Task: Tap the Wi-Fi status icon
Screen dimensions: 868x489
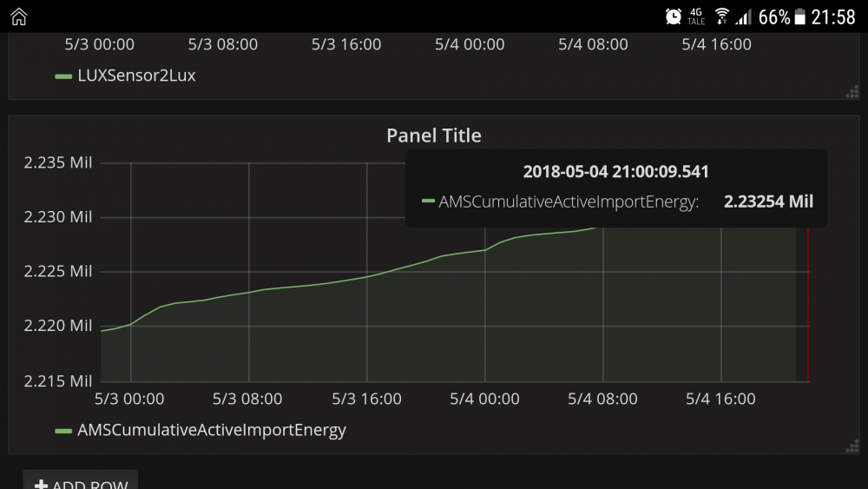Action: click(721, 17)
